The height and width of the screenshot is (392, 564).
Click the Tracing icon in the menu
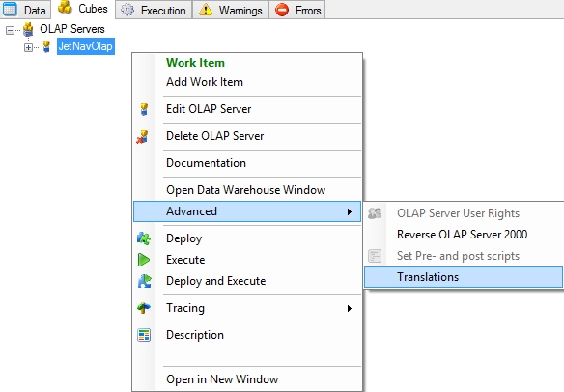point(144,308)
